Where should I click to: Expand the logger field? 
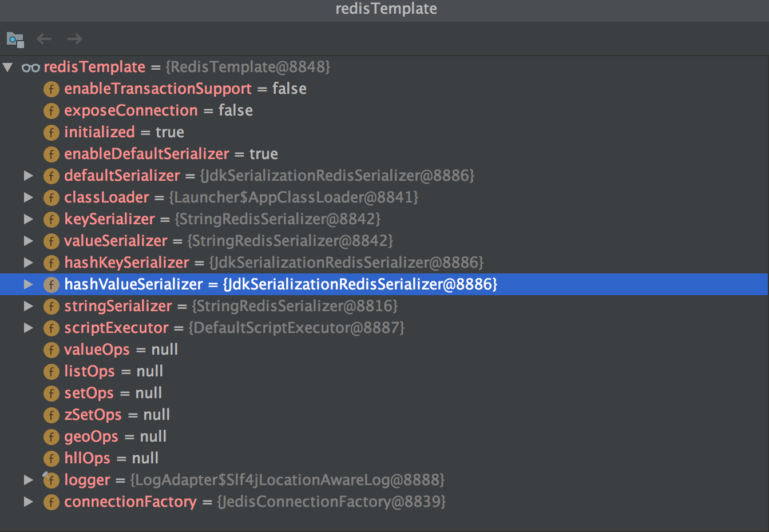(28, 480)
